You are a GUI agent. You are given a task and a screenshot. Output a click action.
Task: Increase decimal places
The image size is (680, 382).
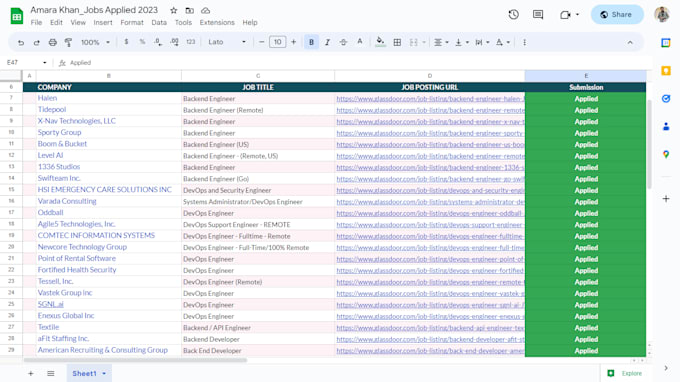coord(174,42)
